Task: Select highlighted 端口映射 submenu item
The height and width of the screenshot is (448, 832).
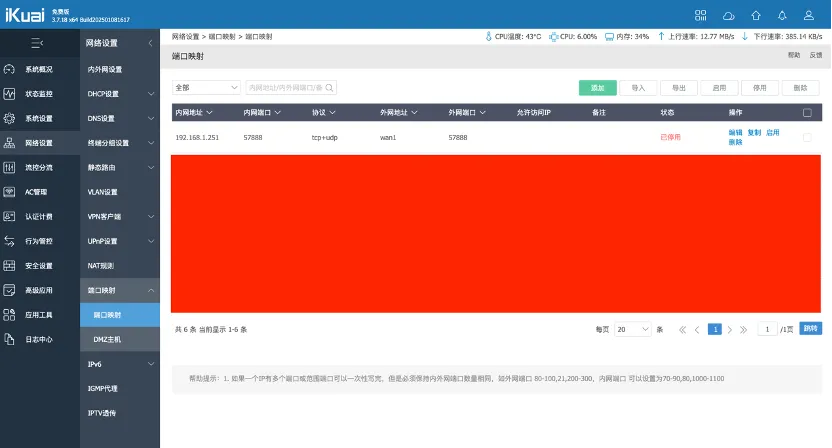Action: click(x=120, y=315)
